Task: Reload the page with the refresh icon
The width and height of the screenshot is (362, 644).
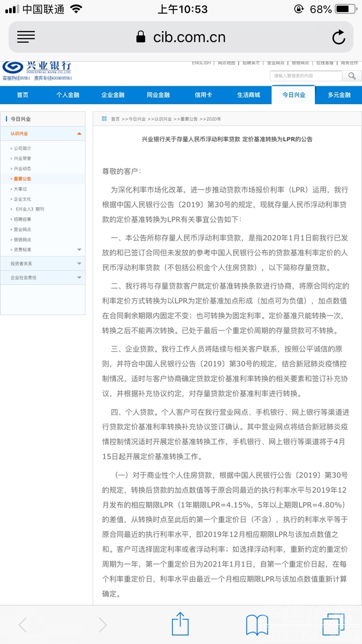Action: [338, 37]
